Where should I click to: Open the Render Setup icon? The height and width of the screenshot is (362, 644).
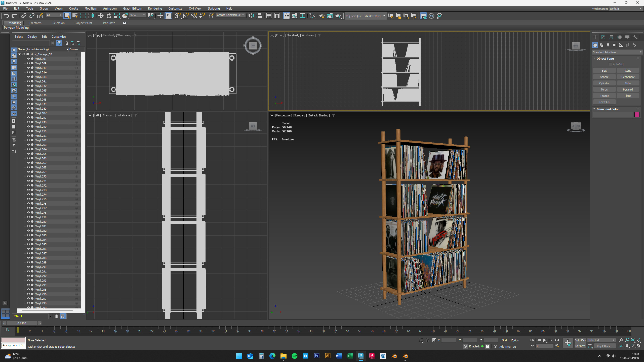(x=322, y=16)
